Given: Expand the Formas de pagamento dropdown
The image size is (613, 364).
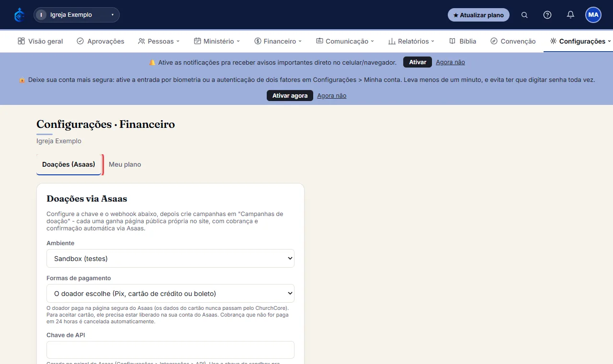Looking at the screenshot, I should coord(170,293).
